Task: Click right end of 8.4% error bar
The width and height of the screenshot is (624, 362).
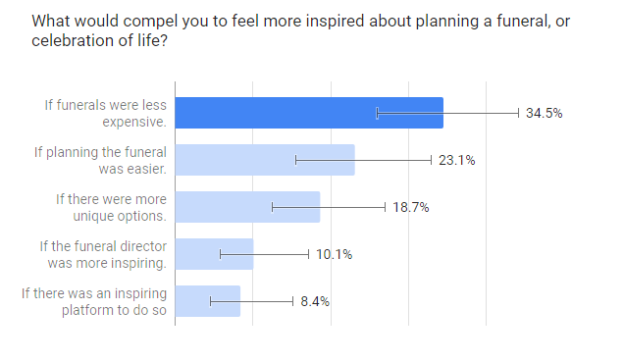Action: pyautogui.click(x=292, y=301)
